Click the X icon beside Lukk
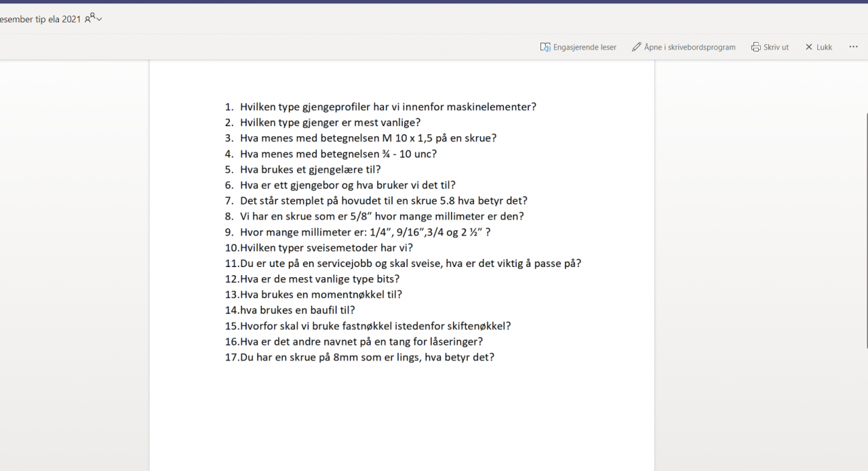The height and width of the screenshot is (471, 868). coord(808,47)
